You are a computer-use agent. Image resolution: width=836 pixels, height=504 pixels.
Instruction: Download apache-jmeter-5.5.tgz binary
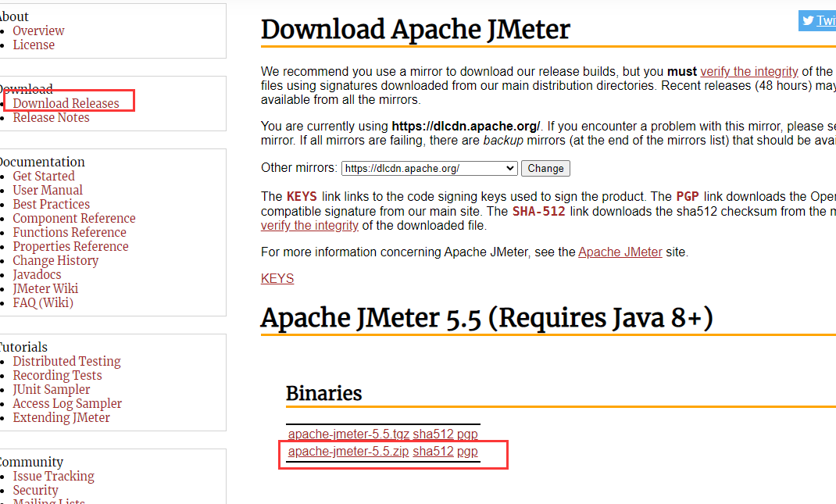348,434
